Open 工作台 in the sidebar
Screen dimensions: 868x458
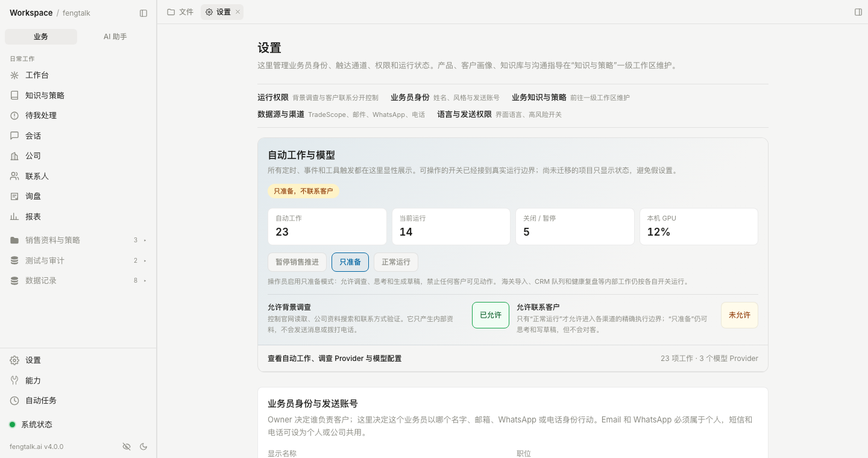click(x=78, y=75)
